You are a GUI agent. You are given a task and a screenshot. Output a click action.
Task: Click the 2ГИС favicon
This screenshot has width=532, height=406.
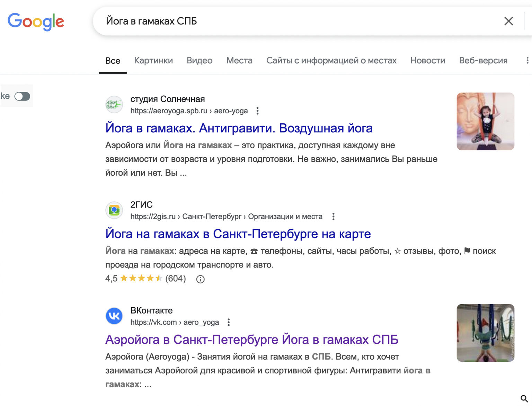114,210
